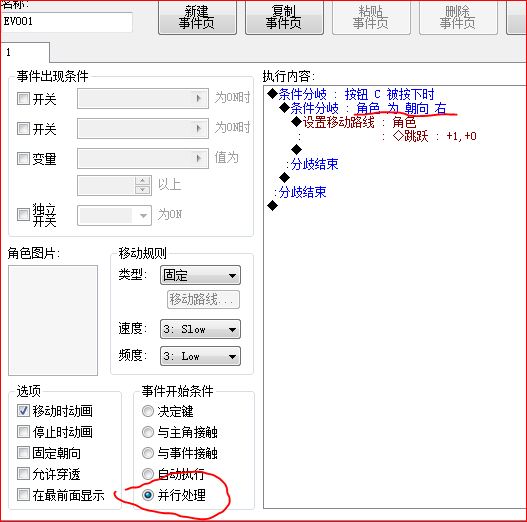Select event page tab 1
The width and height of the screenshot is (527, 522).
(x=25, y=52)
